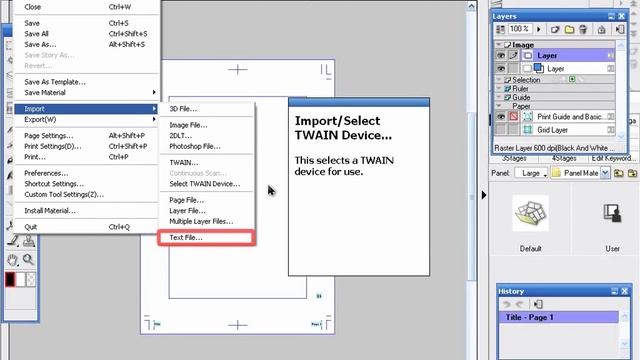The width and height of the screenshot is (640, 360).
Task: Click the side panel collapse arrow right of canvas
Action: coord(484,195)
